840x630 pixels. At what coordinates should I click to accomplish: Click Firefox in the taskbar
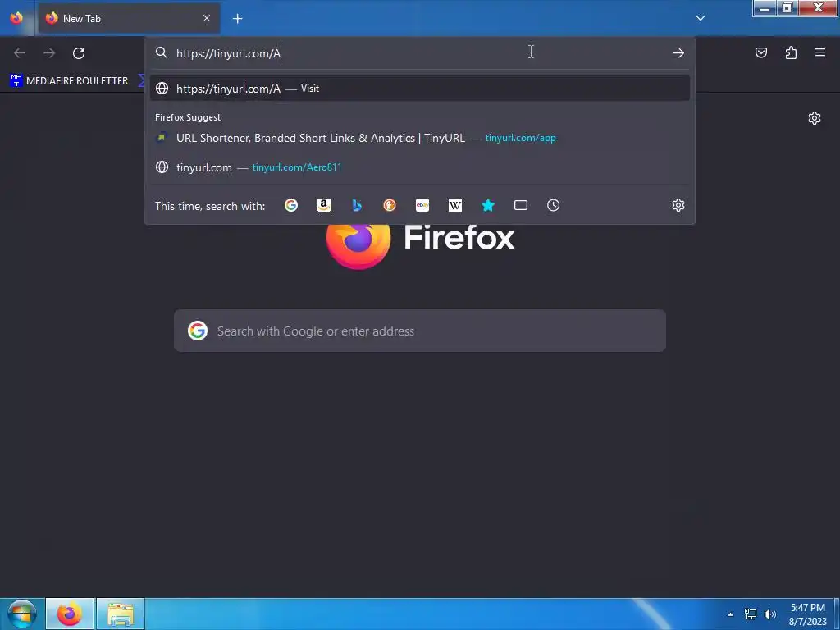[70, 614]
